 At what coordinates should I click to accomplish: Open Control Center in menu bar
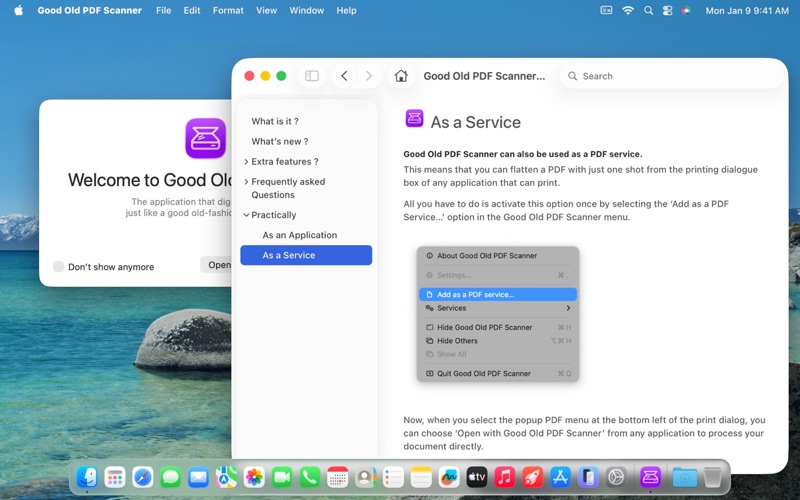[x=667, y=10]
